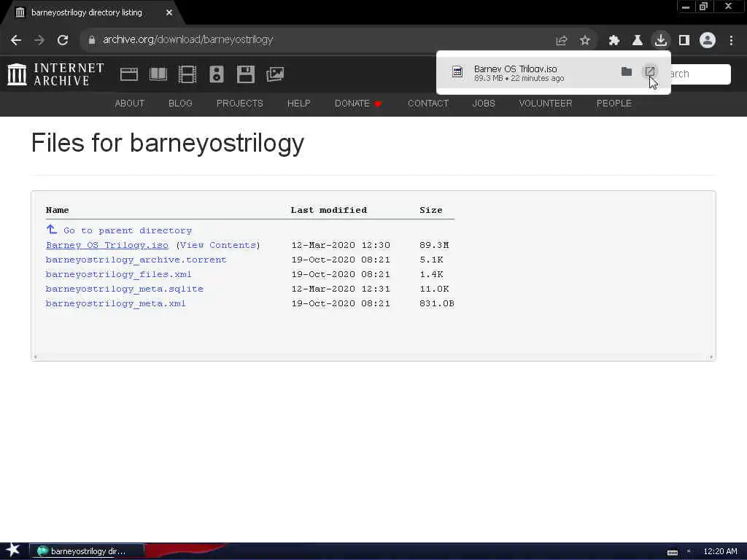Screen dimensions: 747x560
Task: Click View Contents link
Action: (x=217, y=245)
